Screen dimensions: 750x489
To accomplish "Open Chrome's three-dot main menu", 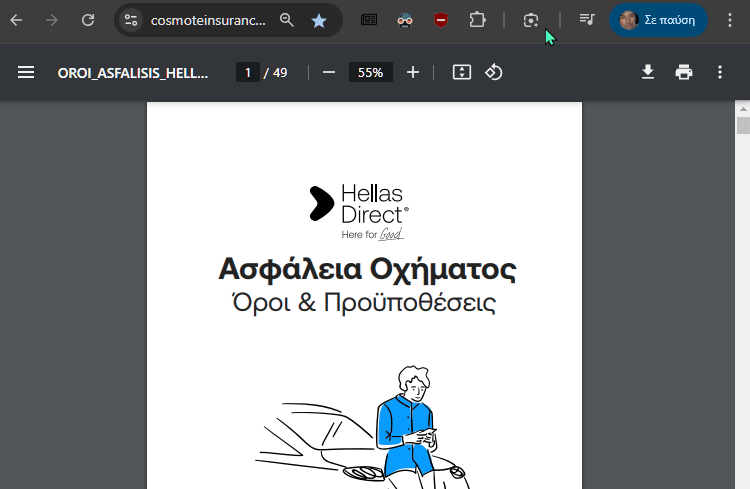I will click(730, 20).
